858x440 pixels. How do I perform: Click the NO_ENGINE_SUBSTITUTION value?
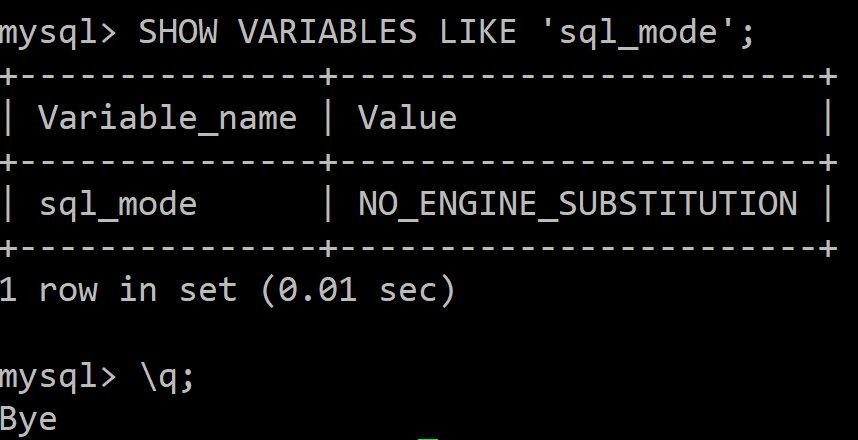click(x=578, y=204)
